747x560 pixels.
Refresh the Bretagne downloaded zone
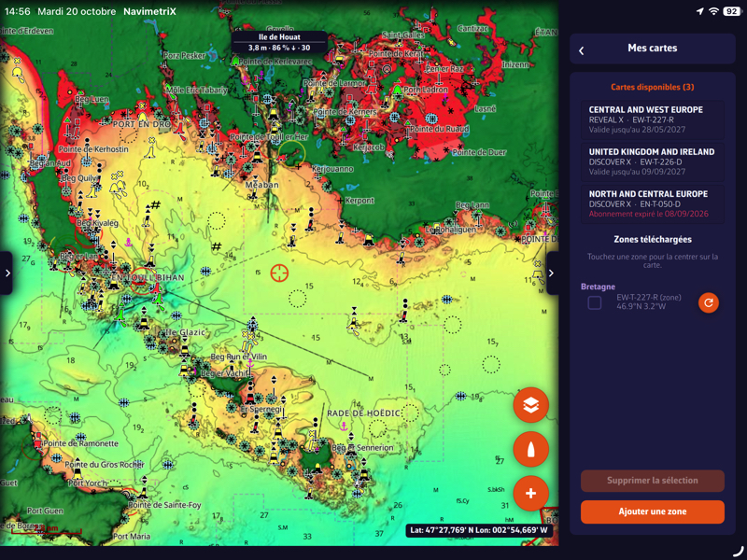coord(709,302)
